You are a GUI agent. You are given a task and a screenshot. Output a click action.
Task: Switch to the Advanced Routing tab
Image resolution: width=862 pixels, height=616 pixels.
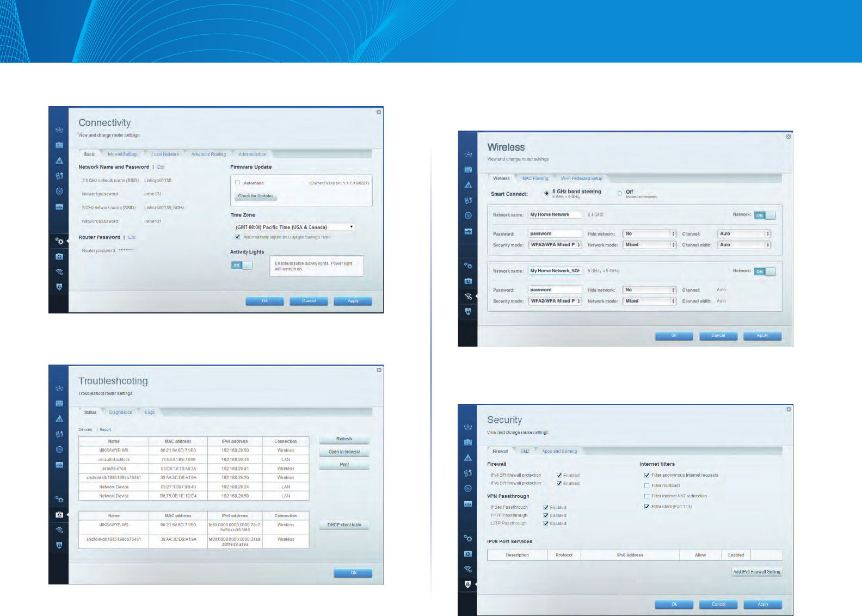coord(208,154)
